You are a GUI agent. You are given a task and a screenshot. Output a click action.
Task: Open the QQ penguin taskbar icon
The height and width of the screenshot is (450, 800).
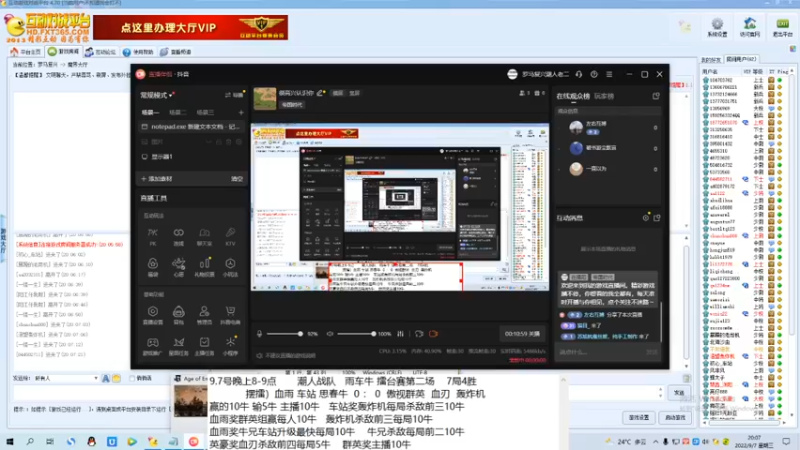[91, 441]
